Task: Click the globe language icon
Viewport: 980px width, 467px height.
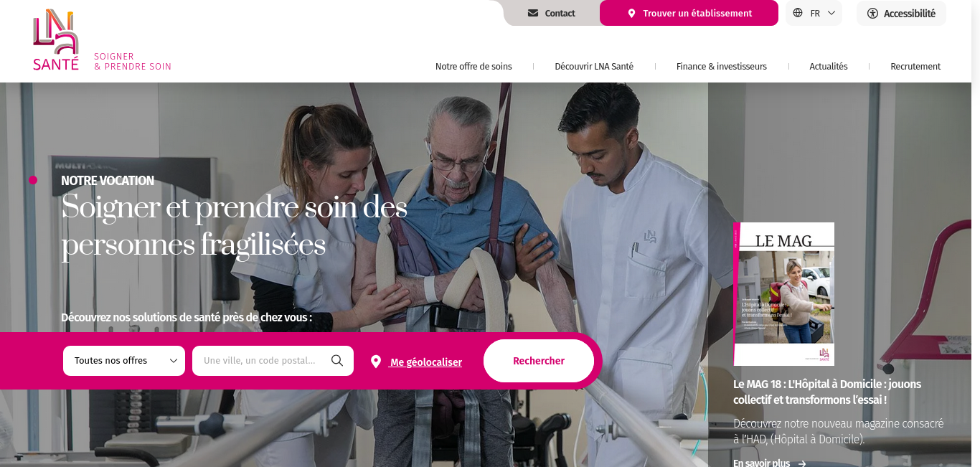Action: [x=798, y=13]
